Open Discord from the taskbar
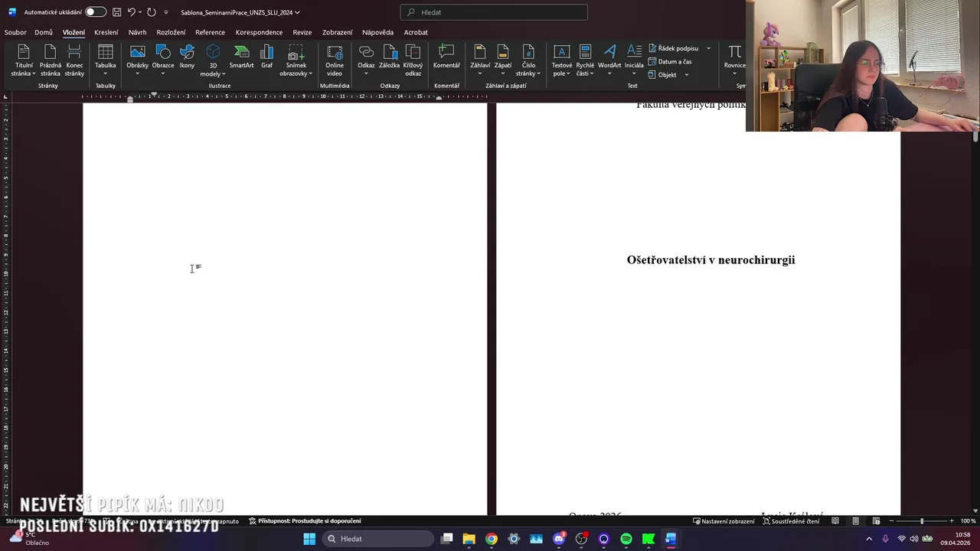 pos(559,539)
